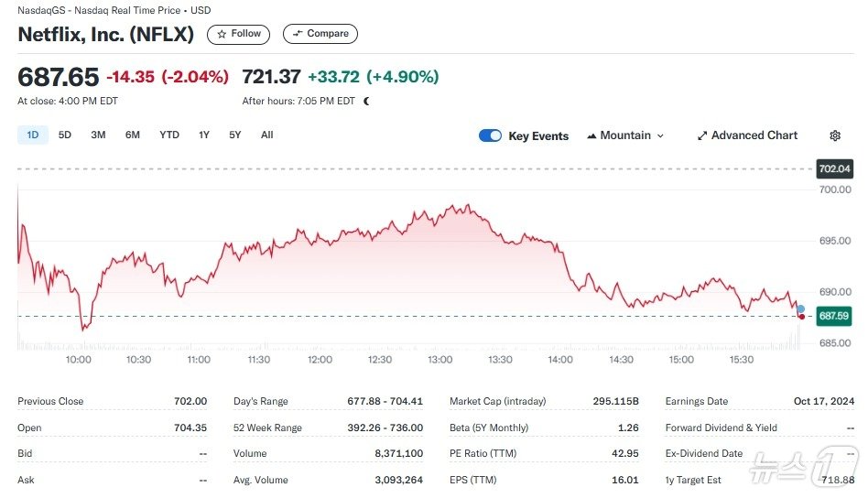This screenshot has width=868, height=498.
Task: Click the chevron next to Mountain
Action: click(x=660, y=135)
